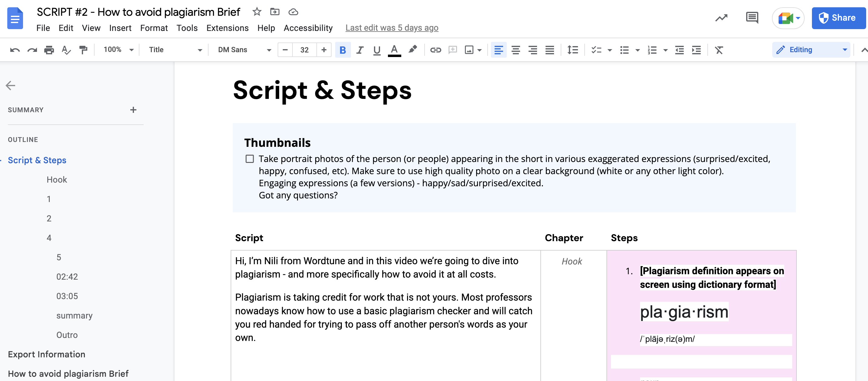The height and width of the screenshot is (381, 868).
Task: Insert an image
Action: (470, 49)
